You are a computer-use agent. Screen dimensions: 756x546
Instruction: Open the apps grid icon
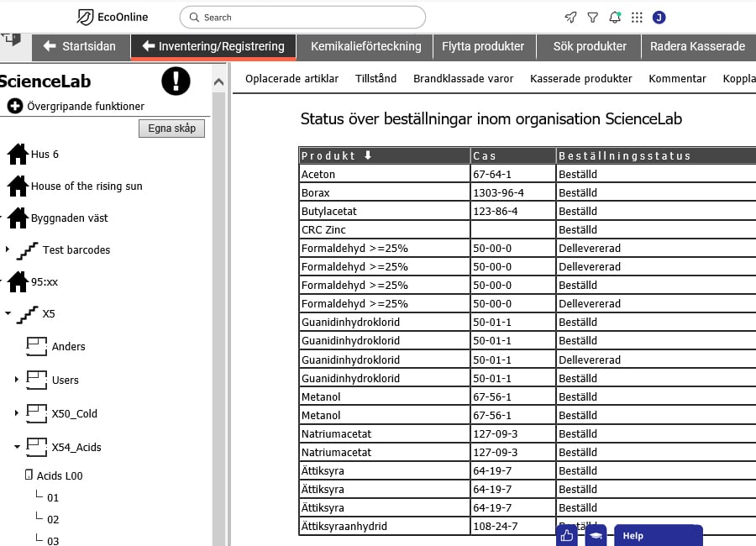click(x=637, y=18)
